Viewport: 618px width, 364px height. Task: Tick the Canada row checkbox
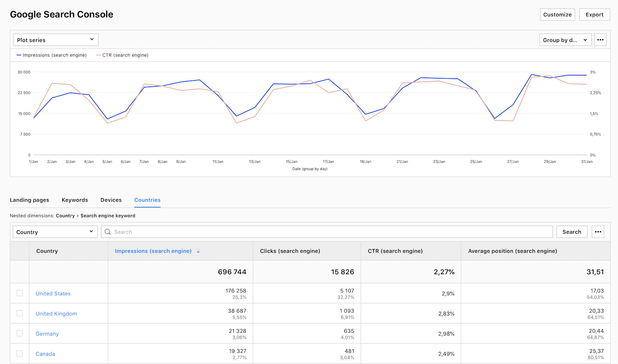(20, 354)
